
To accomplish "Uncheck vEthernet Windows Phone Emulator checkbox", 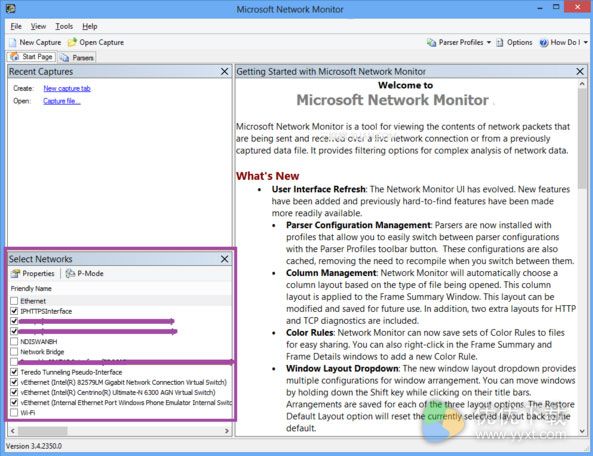I will (x=14, y=402).
